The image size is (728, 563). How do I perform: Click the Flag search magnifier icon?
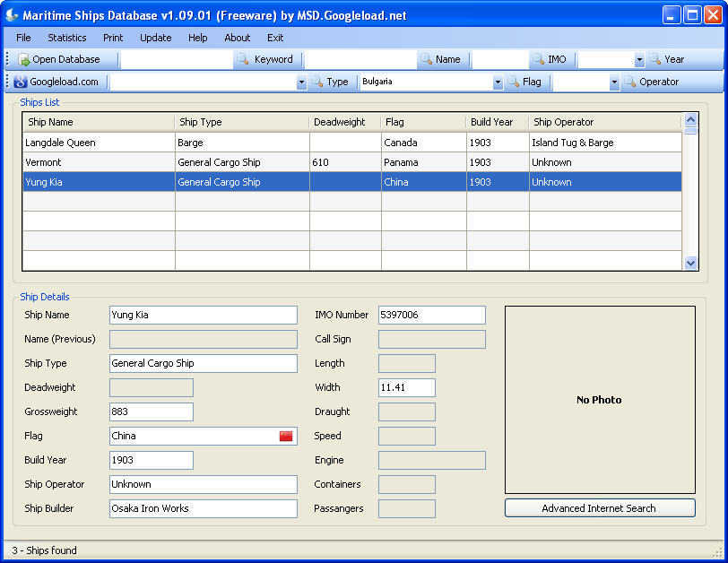(x=513, y=82)
